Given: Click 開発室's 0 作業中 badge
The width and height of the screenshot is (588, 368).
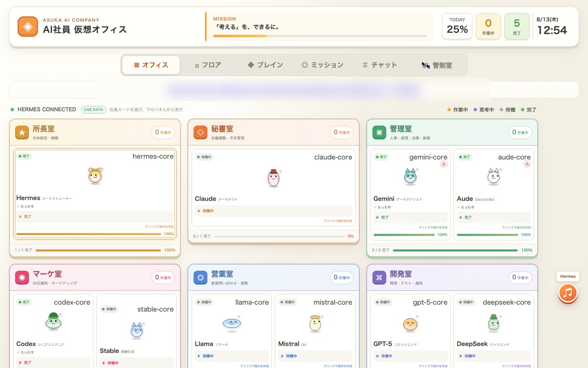Looking at the screenshot, I should tap(520, 278).
